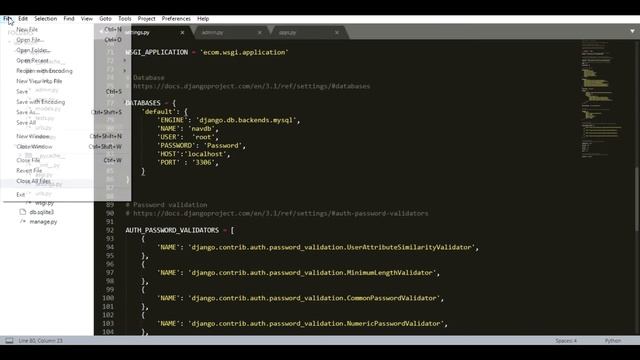Close the settings.py tab

(x=182, y=32)
